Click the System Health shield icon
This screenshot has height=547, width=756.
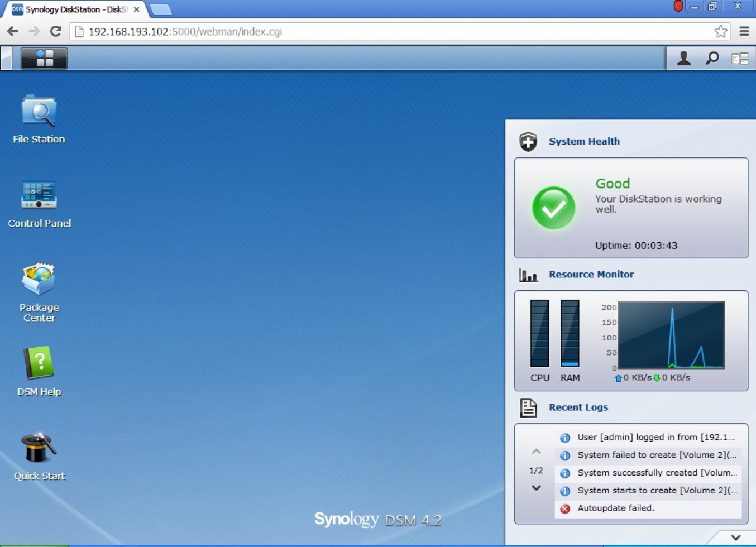point(528,141)
